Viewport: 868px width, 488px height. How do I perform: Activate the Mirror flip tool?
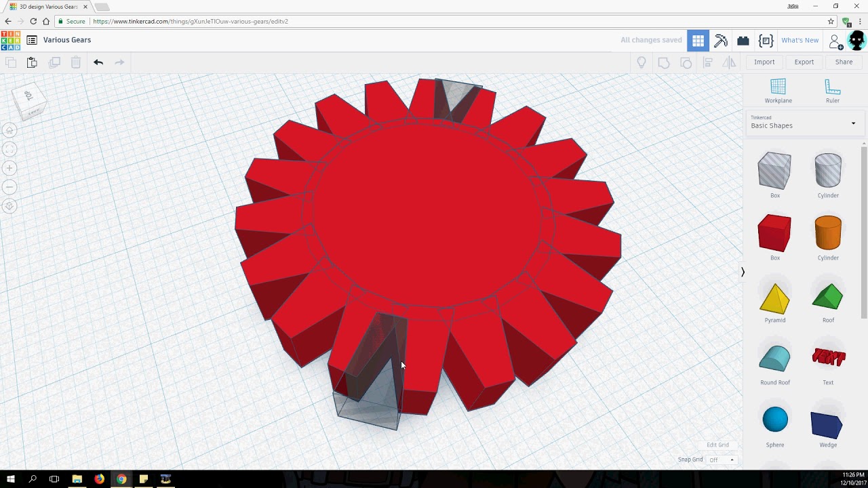click(730, 62)
